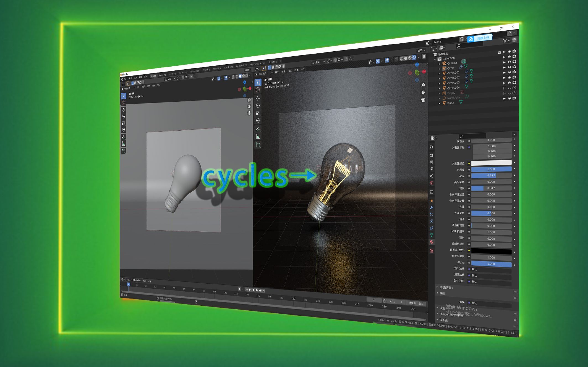Image resolution: width=588 pixels, height=367 pixels.
Task: Open the Texture properties tab
Action: 432,251
